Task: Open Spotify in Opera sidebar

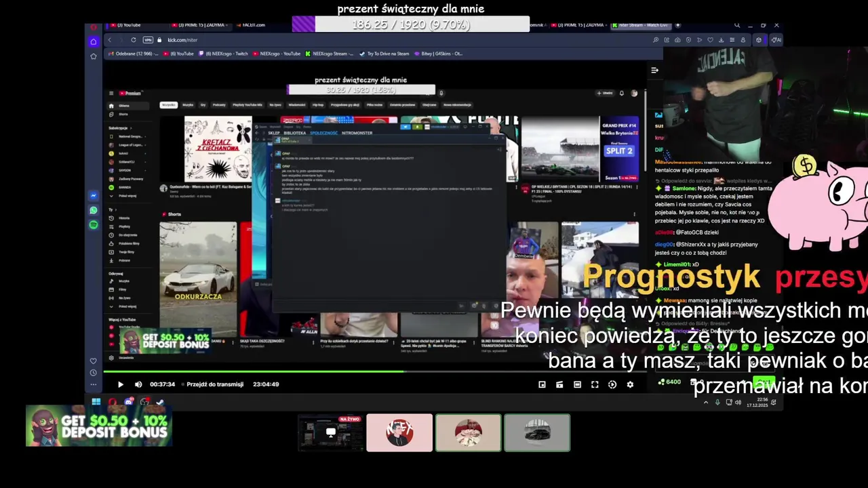Action: click(x=94, y=224)
